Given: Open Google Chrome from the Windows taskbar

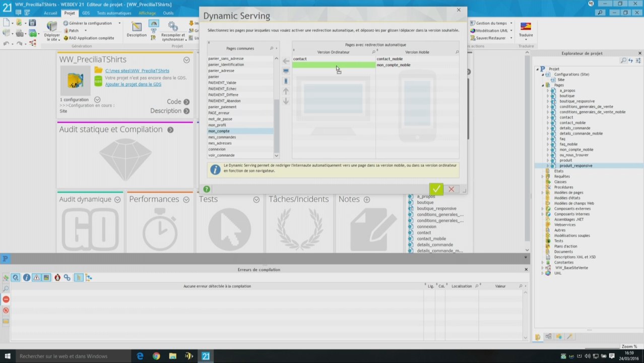Looking at the screenshot, I should (x=156, y=356).
